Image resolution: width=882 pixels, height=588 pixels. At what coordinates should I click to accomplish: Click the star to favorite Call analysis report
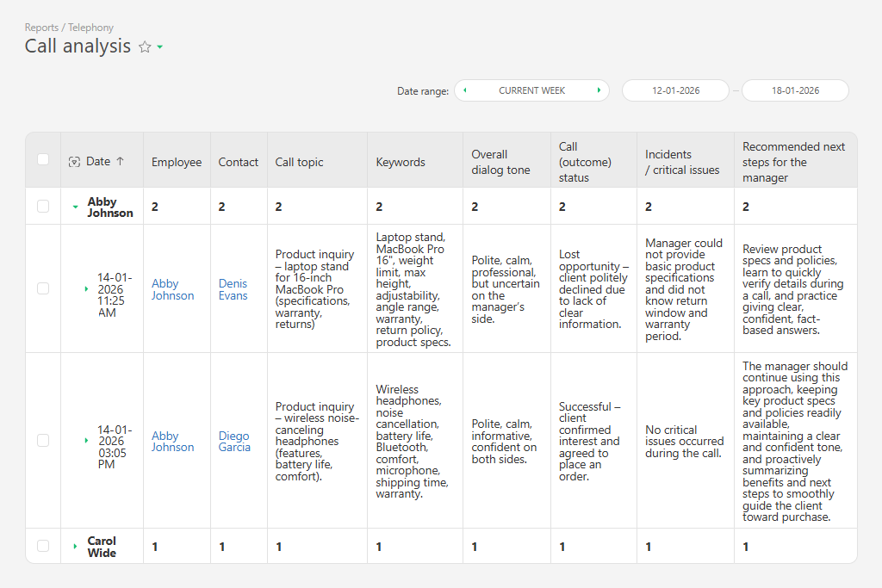[x=145, y=46]
